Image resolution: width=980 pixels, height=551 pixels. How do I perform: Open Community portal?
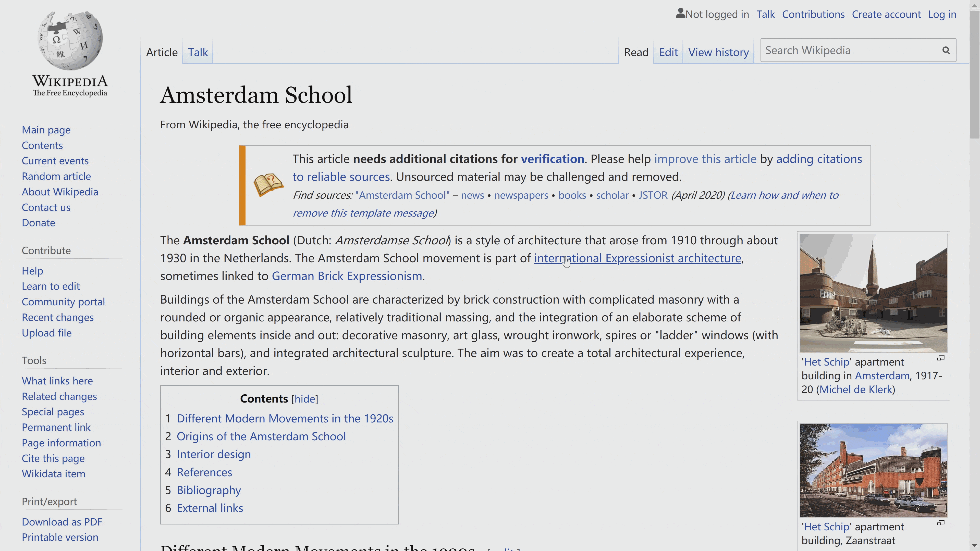click(x=63, y=302)
